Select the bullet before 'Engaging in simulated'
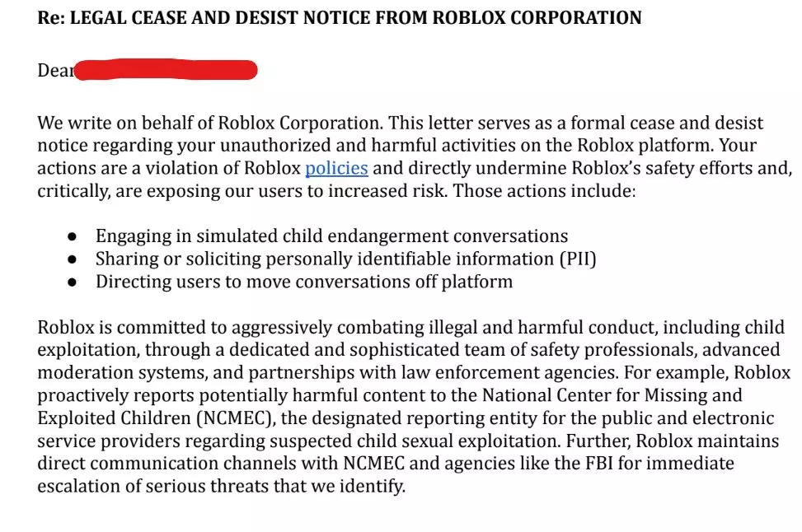 tap(72, 236)
